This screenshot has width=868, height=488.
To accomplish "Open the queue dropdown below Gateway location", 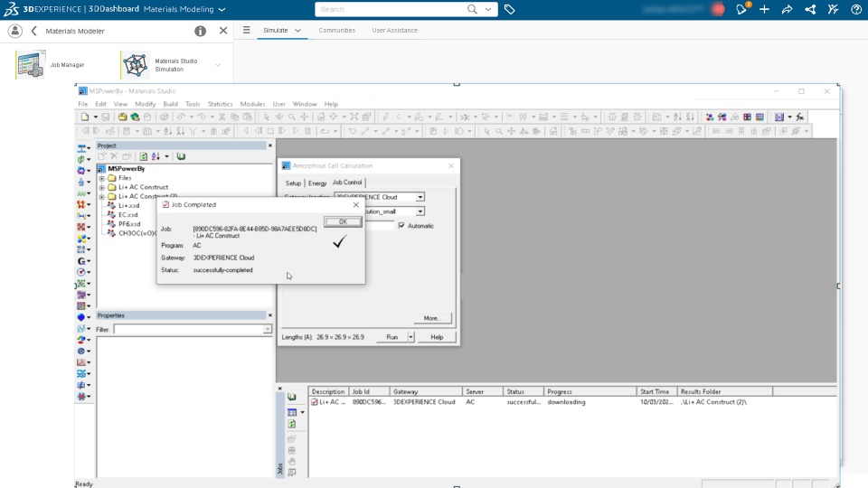I will click(x=420, y=211).
